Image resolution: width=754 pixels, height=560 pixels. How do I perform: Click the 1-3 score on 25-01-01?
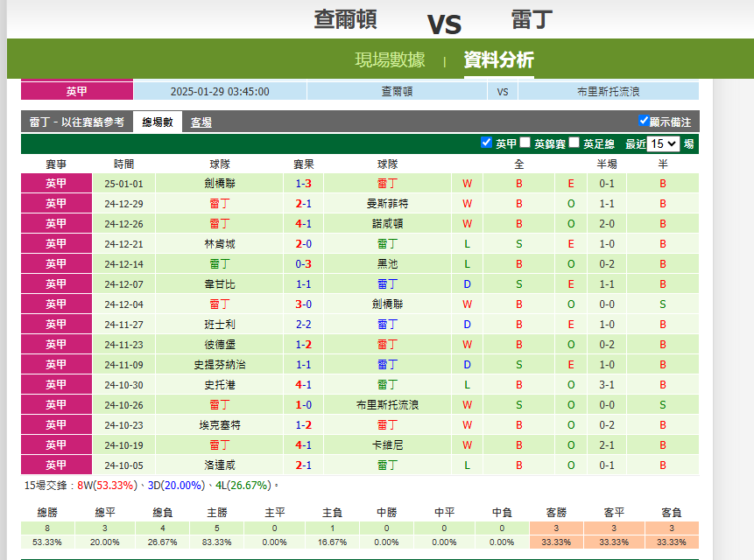(x=303, y=184)
